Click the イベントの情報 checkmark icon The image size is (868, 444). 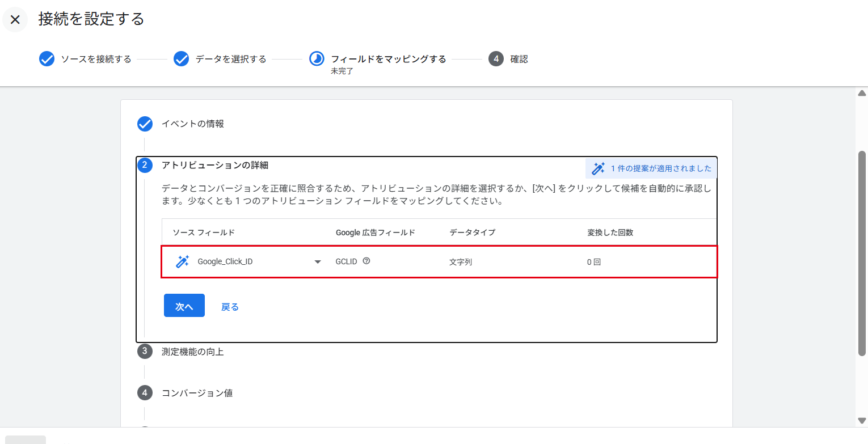point(145,124)
